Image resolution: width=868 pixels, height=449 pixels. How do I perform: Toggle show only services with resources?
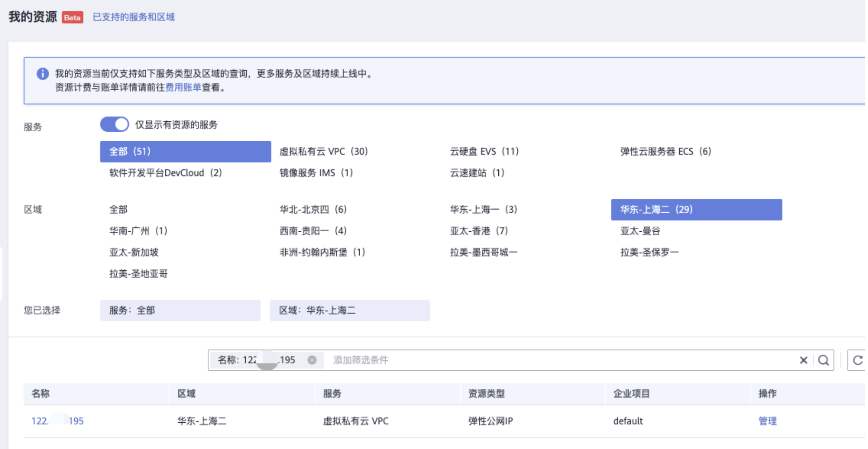click(114, 124)
